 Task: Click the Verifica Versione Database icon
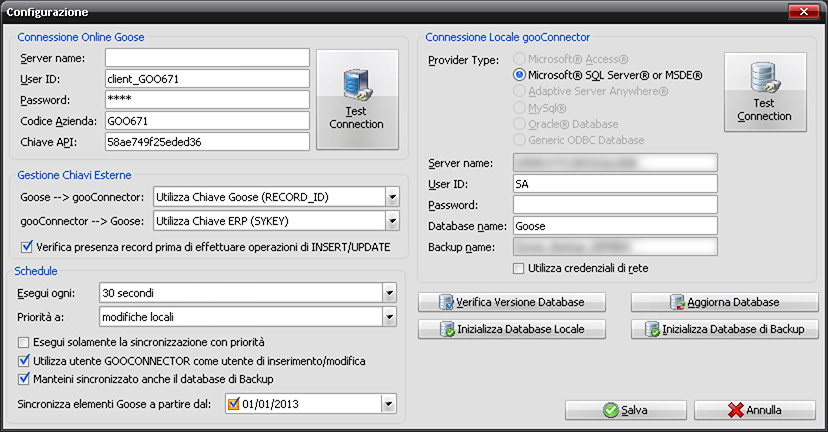[x=446, y=302]
